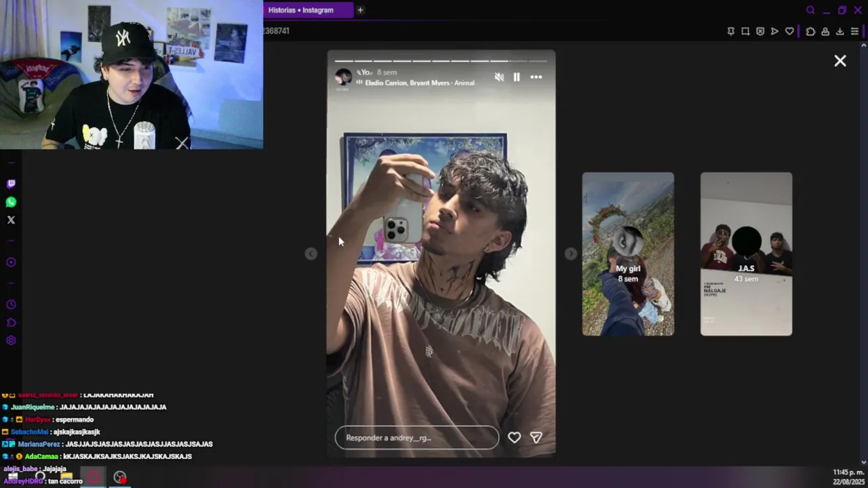868x488 pixels.
Task: Share the story with paper plane icon
Action: tap(536, 438)
